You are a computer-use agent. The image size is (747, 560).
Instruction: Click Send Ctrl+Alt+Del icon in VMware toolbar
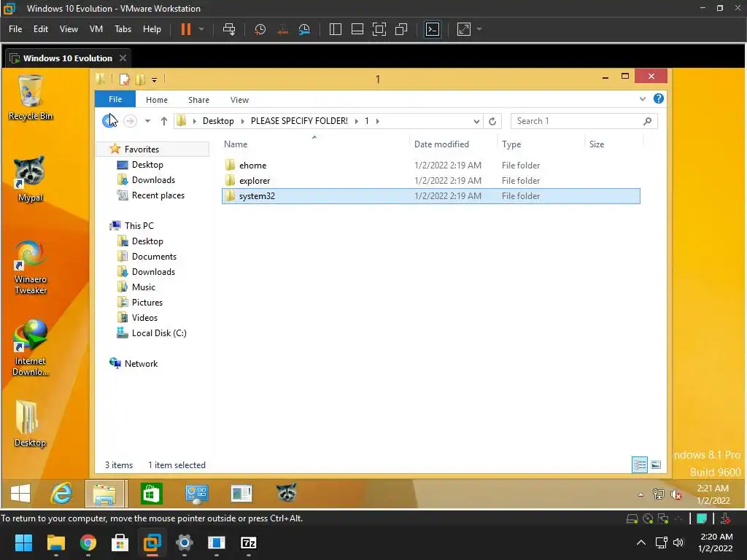(x=229, y=29)
